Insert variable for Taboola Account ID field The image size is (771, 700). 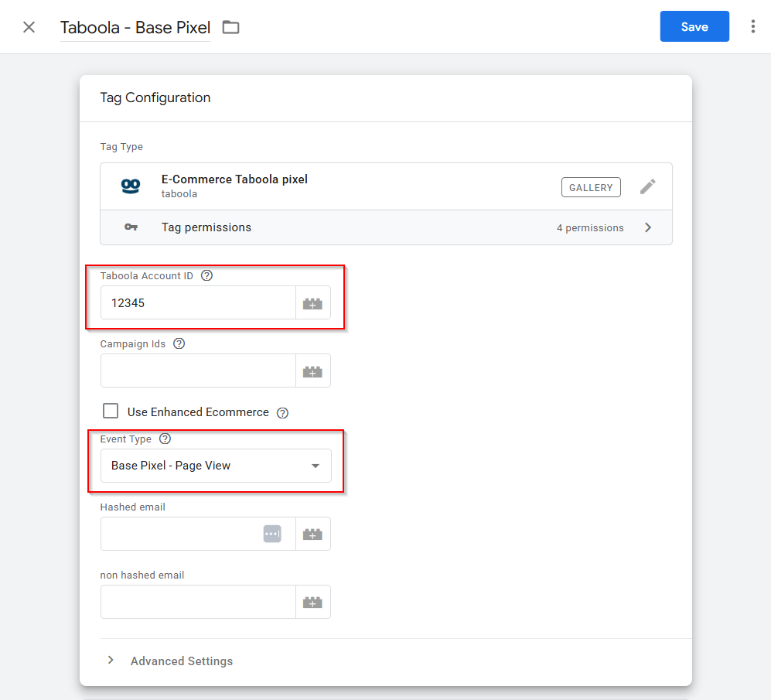point(312,303)
